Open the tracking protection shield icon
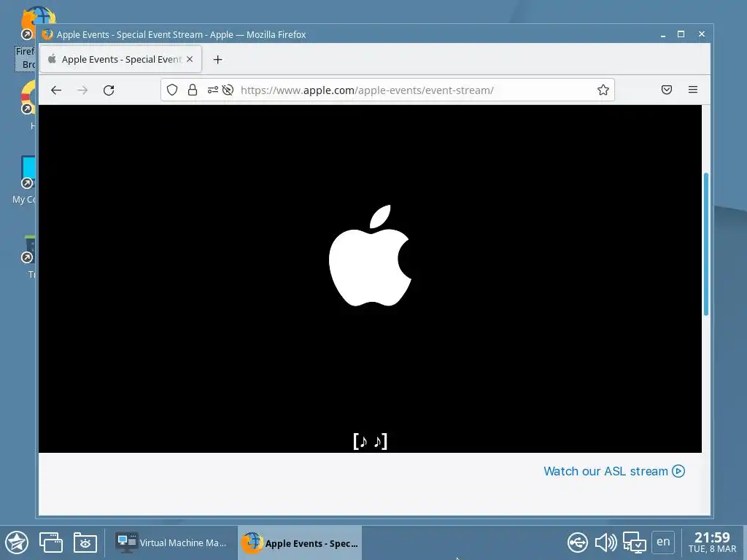Viewport: 747px width, 560px height. (172, 90)
